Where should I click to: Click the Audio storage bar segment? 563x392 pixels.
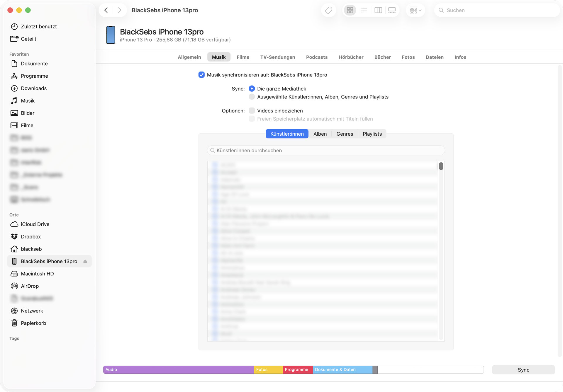178,370
